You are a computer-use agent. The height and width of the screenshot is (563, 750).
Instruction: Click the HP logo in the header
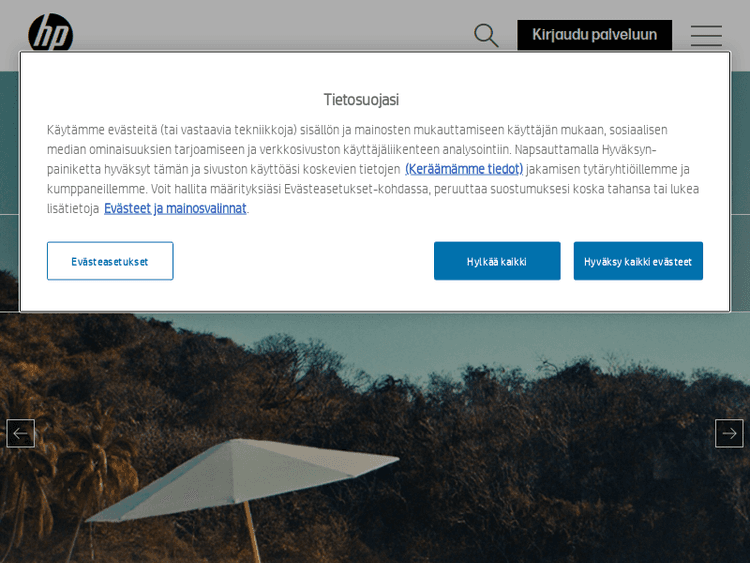(50, 35)
